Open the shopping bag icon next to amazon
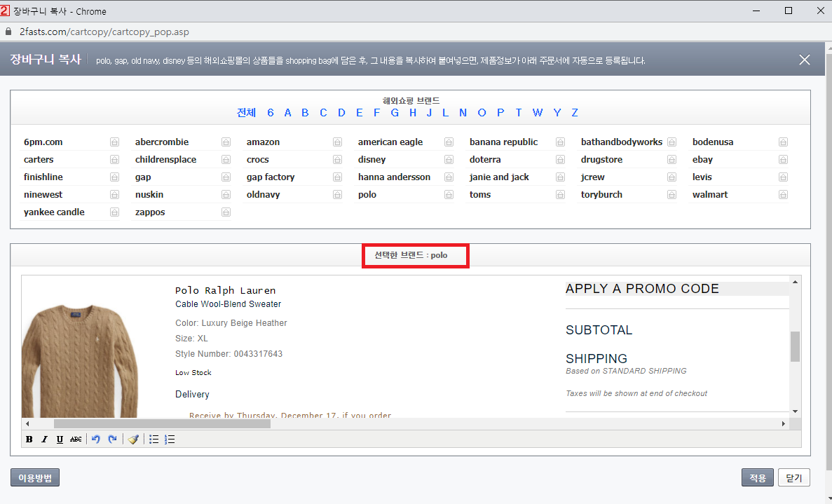Screen dimensions: 832x504 point(337,142)
